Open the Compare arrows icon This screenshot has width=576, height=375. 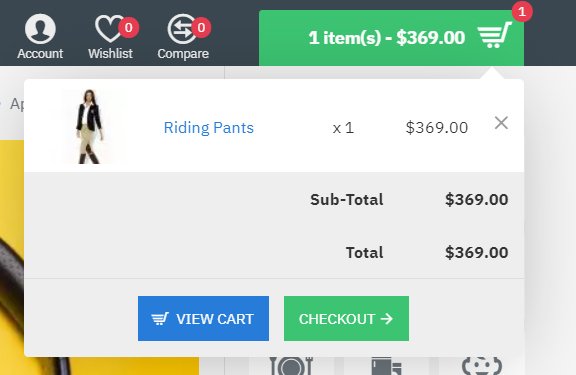(182, 29)
